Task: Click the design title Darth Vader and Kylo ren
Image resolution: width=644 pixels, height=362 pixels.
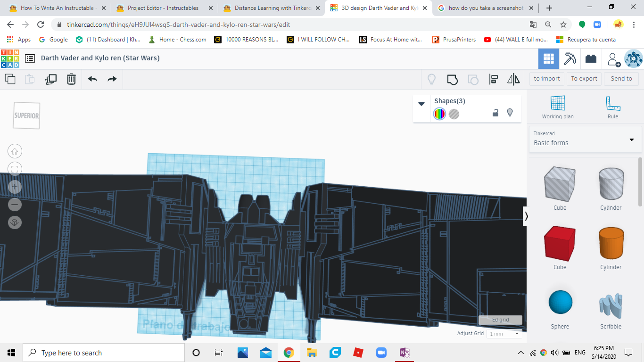Action: pyautogui.click(x=100, y=58)
